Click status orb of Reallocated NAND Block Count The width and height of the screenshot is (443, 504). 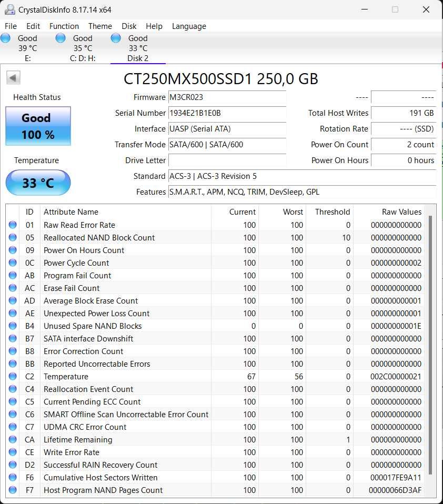click(x=13, y=238)
